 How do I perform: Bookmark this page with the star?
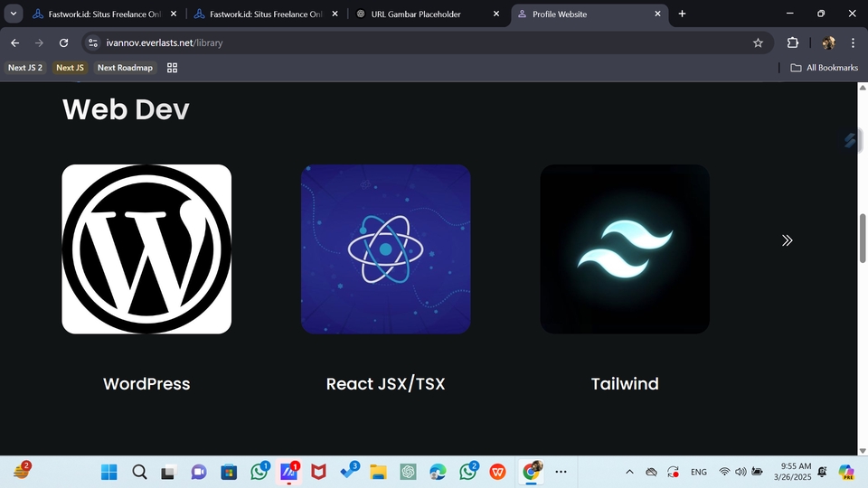(758, 42)
